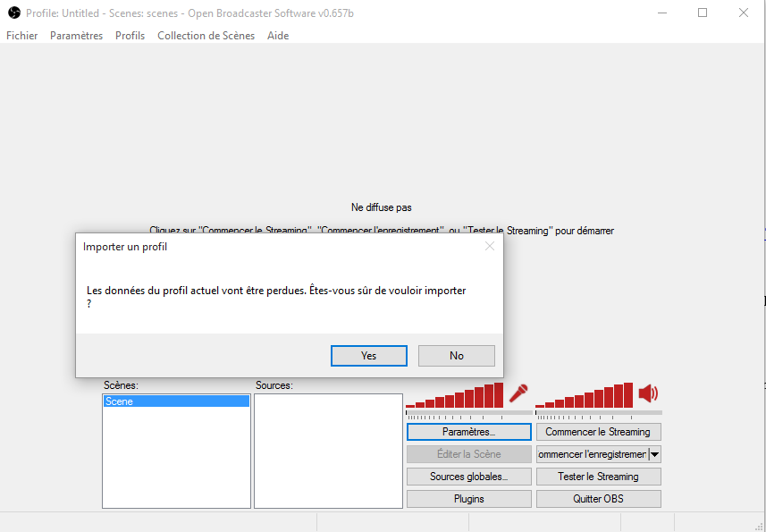Open the Plugins button
This screenshot has width=766, height=532.
point(468,499)
